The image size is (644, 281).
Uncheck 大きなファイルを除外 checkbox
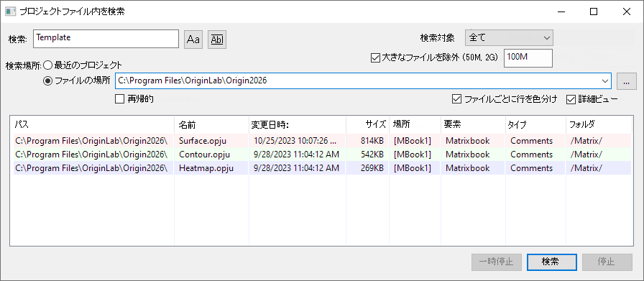tap(374, 58)
